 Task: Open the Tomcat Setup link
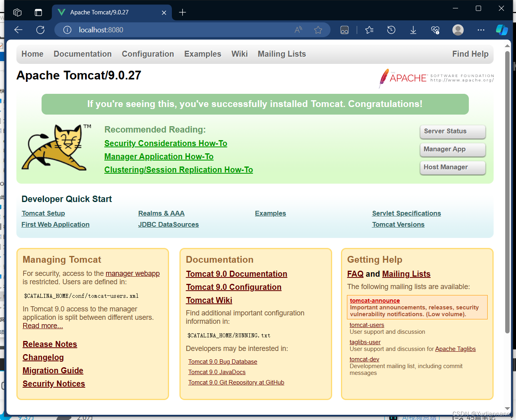[x=43, y=213]
